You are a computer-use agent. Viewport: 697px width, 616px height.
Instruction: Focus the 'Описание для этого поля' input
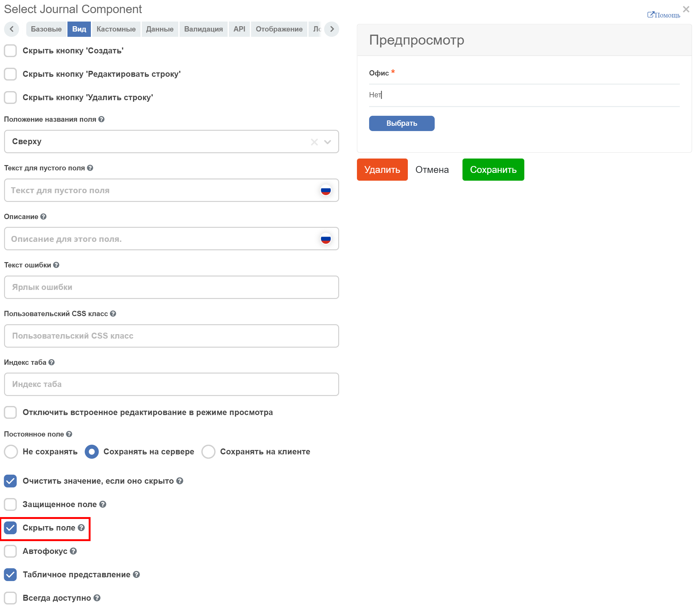click(171, 239)
